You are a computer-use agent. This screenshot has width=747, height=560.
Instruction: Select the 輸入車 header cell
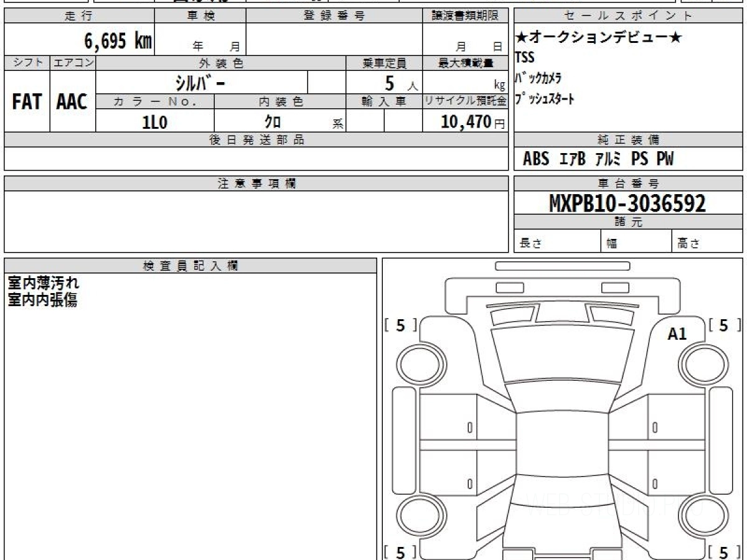coord(384,101)
